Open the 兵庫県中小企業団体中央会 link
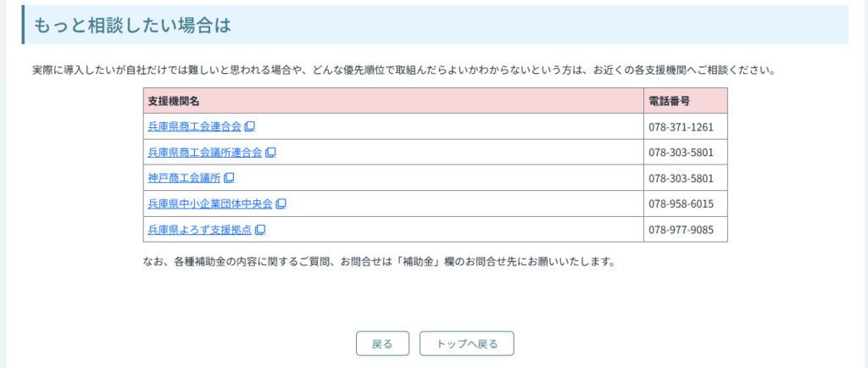The image size is (868, 368). (209, 204)
